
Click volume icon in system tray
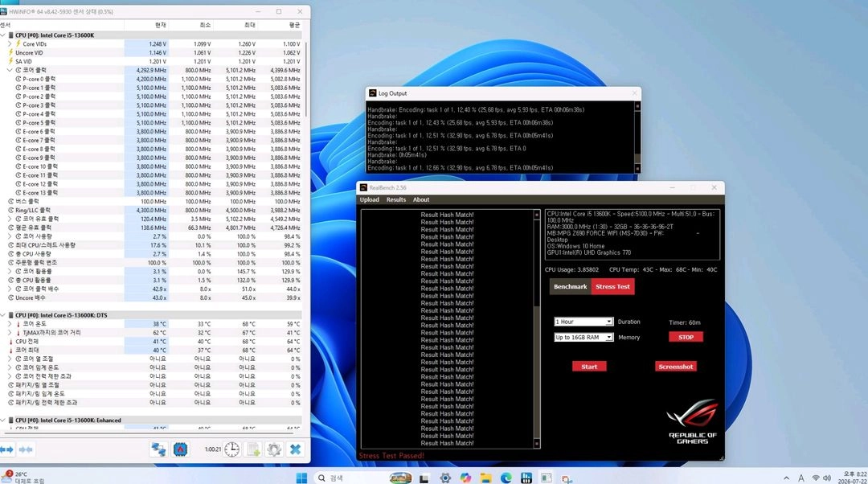[x=827, y=478]
